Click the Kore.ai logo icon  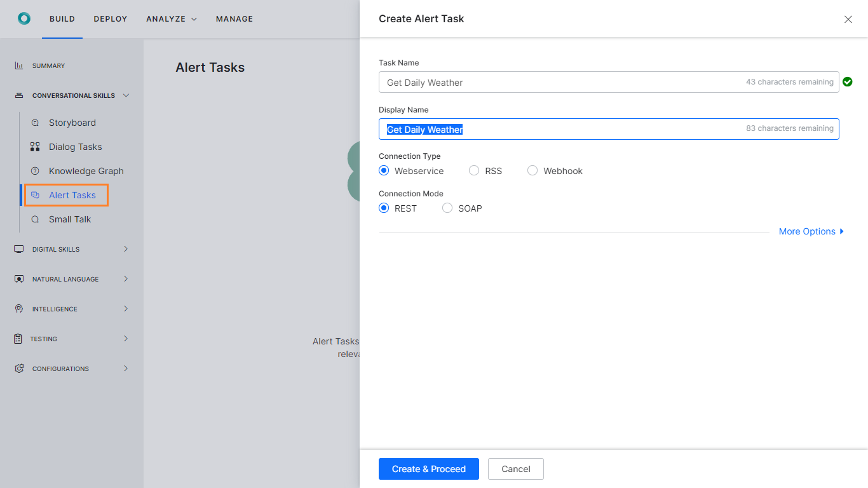click(x=24, y=18)
